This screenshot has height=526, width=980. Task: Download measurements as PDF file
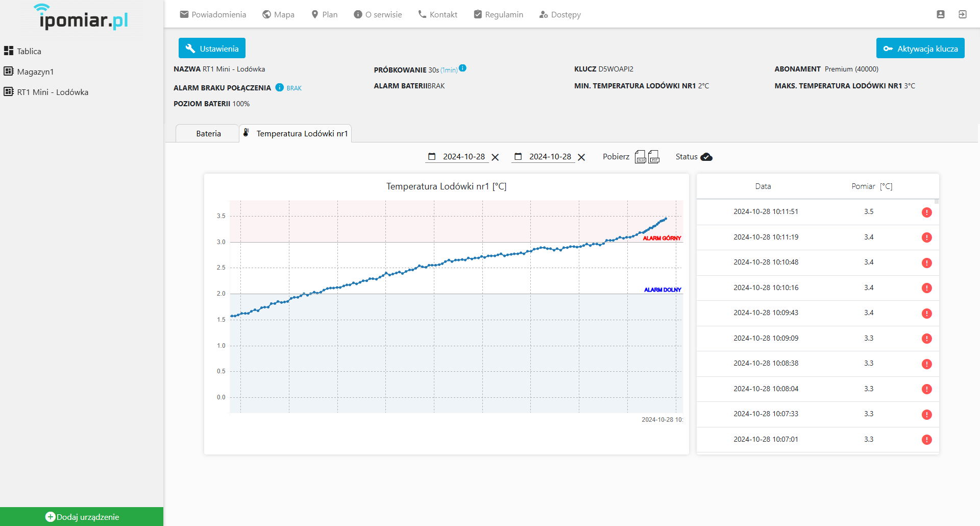click(x=654, y=157)
